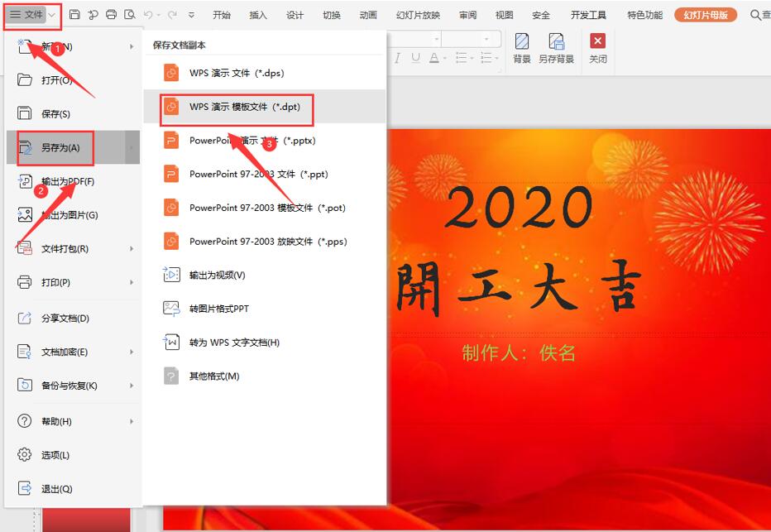Expand the 文档加密(E) submenu arrow
This screenshot has width=771, height=532.
tap(132, 352)
